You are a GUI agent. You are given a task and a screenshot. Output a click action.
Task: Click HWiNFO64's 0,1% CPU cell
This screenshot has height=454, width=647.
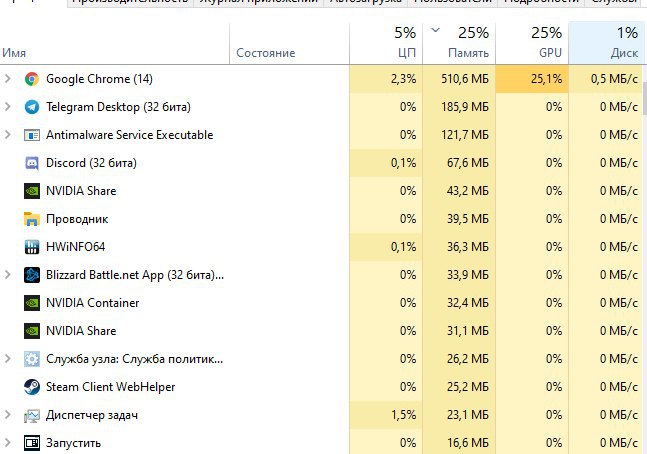[386, 247]
